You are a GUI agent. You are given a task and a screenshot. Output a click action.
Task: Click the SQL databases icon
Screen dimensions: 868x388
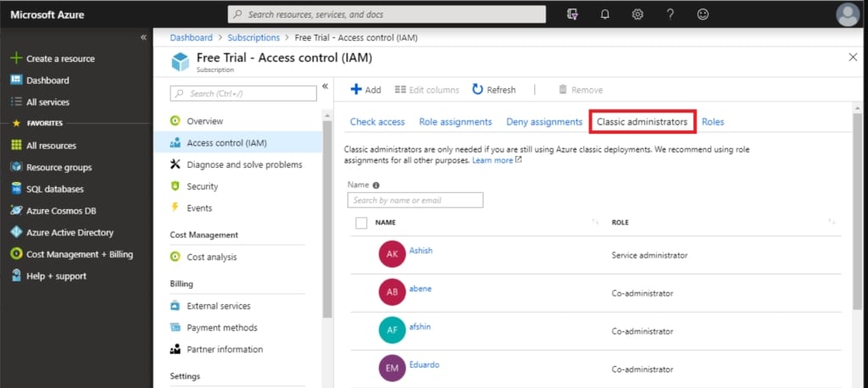[x=16, y=189]
